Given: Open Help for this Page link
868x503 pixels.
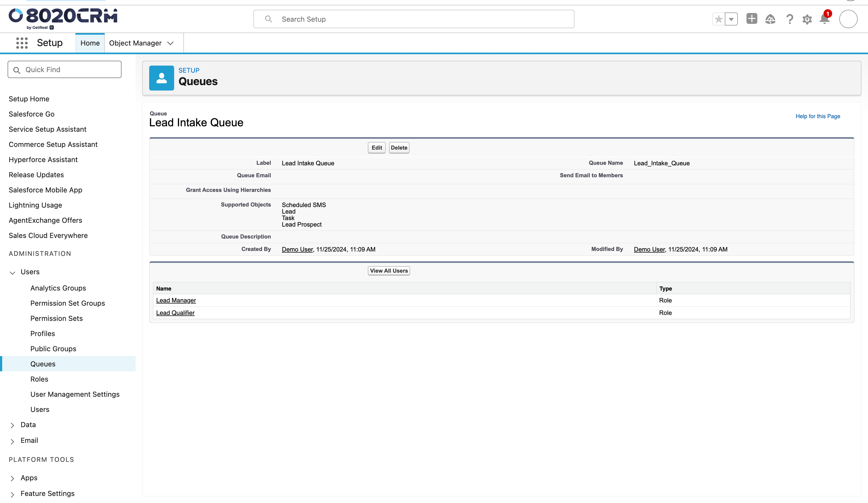Looking at the screenshot, I should (817, 116).
